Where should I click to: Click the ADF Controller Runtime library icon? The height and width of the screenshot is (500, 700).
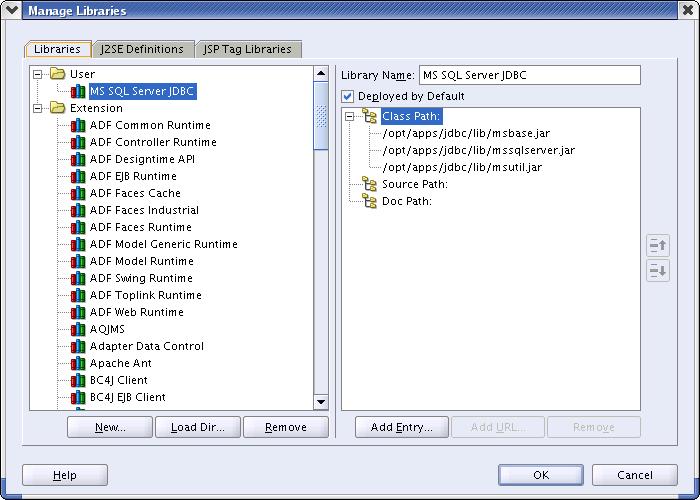coord(78,142)
